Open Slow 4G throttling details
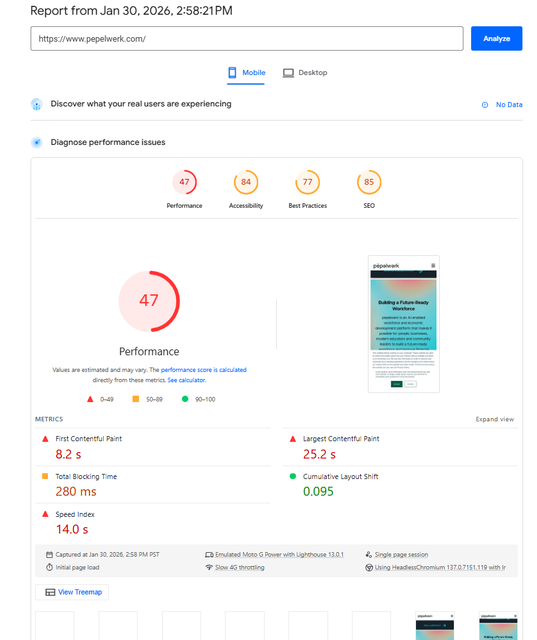The image size is (537, 640). tap(240, 567)
